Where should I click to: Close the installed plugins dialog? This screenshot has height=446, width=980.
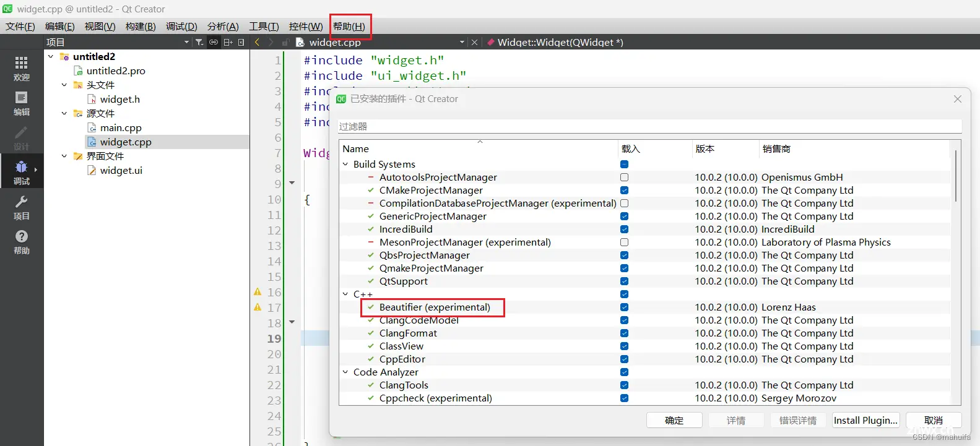958,99
